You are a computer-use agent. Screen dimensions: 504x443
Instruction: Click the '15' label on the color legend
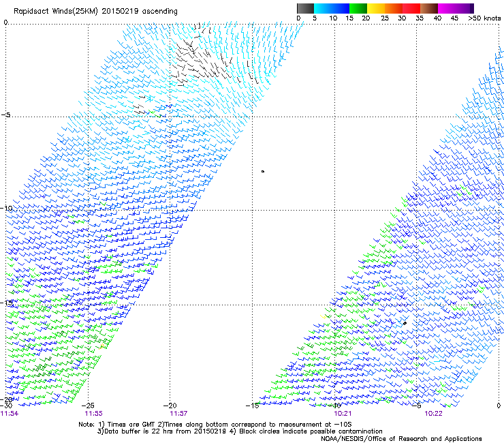click(x=349, y=18)
